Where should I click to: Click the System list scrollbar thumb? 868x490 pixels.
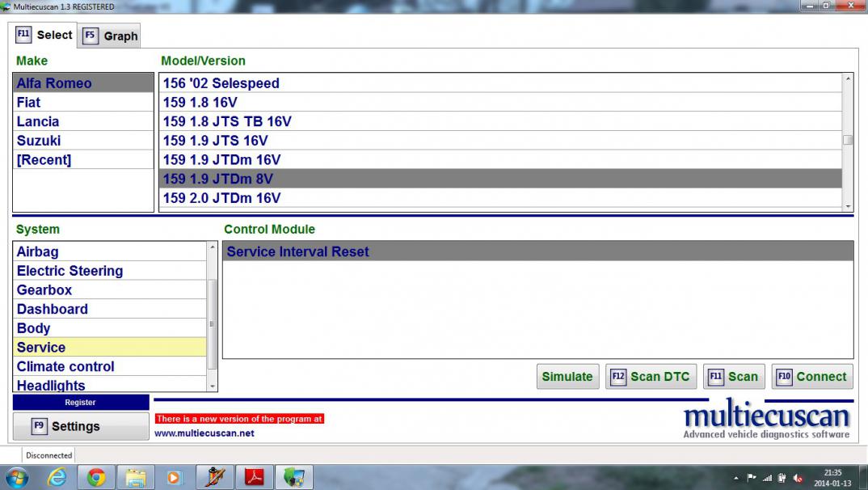[212, 324]
